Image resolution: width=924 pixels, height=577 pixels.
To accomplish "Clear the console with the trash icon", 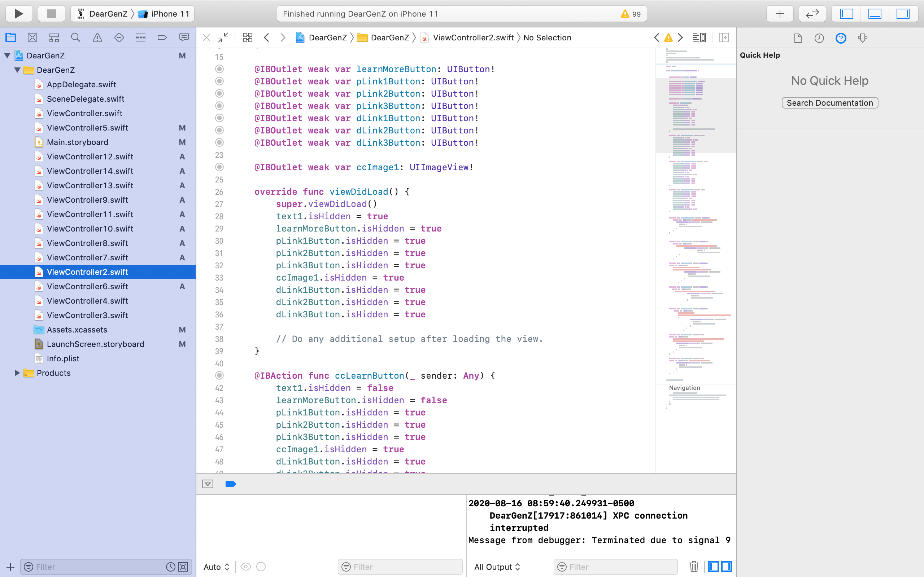I will click(x=694, y=567).
